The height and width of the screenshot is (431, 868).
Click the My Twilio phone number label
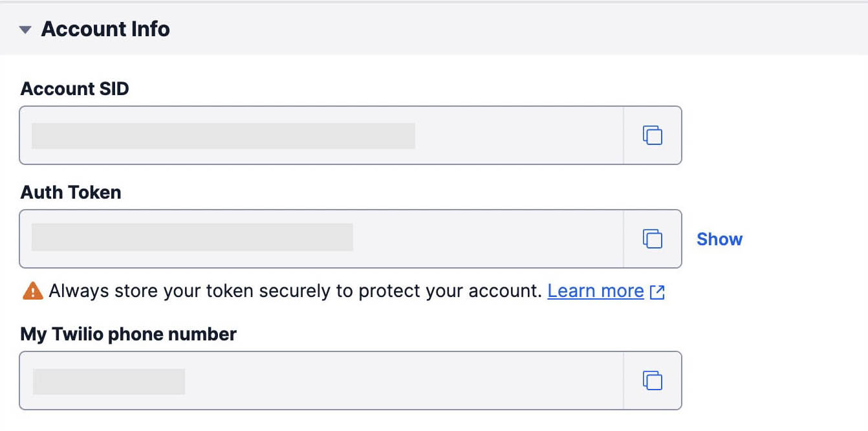click(128, 334)
